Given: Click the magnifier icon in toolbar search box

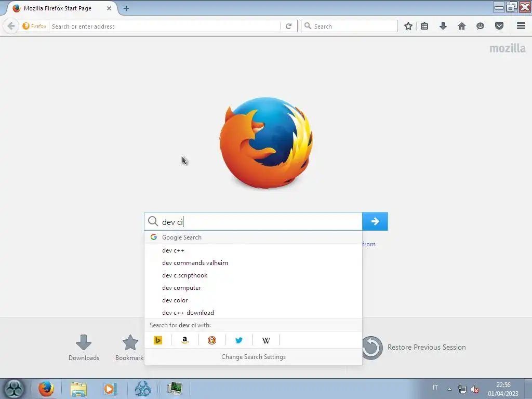Looking at the screenshot, I should click(x=308, y=26).
